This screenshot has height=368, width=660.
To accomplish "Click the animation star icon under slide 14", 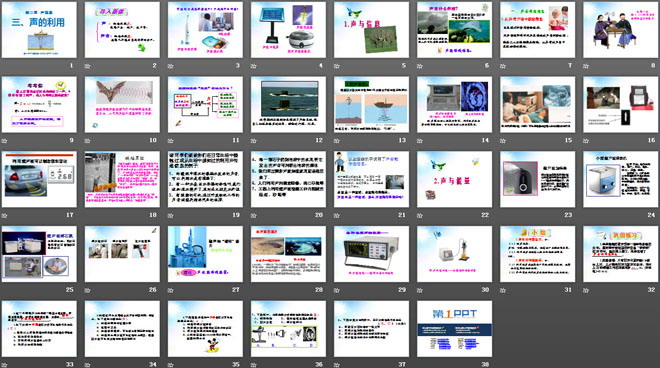I will [420, 141].
